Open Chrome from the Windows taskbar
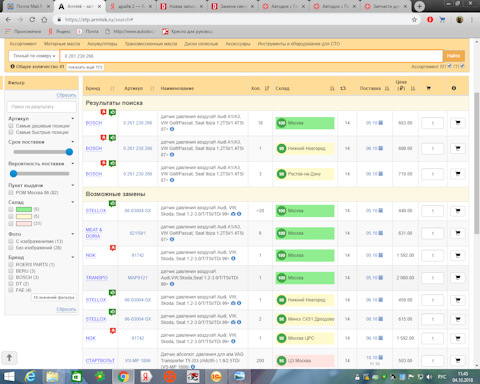The image size is (480, 384). [123, 377]
